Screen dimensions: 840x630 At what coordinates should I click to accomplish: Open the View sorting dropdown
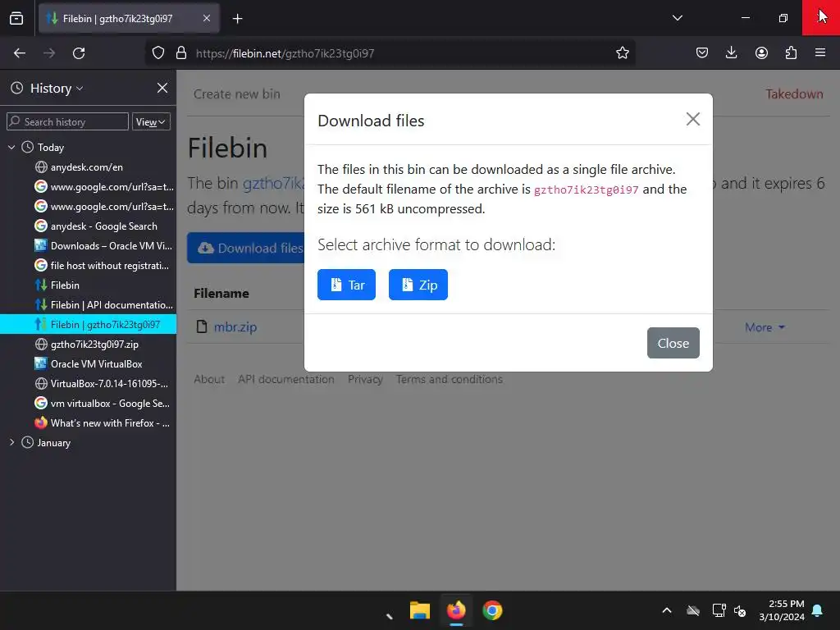tap(151, 121)
